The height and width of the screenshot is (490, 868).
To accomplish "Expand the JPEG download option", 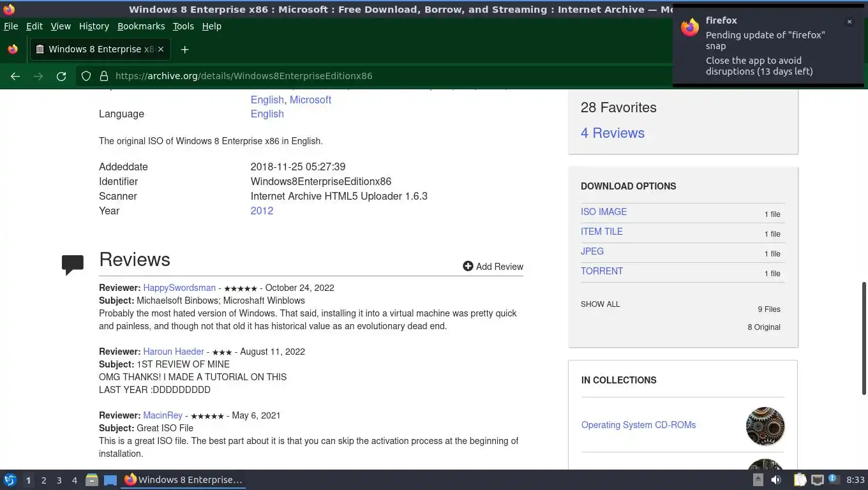I will click(592, 251).
